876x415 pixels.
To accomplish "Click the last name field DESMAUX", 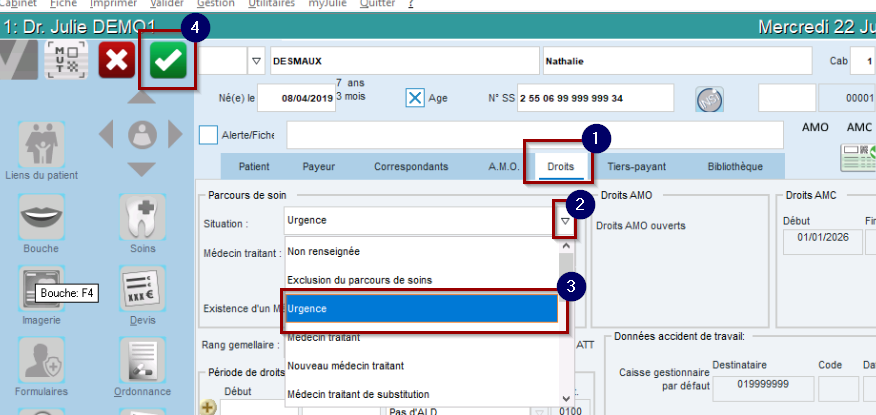I will click(x=405, y=61).
